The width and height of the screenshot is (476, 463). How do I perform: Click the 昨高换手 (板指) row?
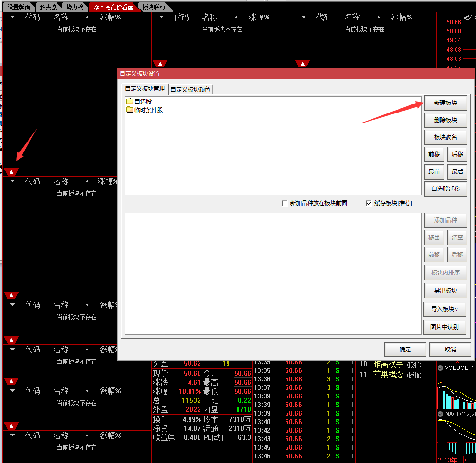[x=391, y=364]
